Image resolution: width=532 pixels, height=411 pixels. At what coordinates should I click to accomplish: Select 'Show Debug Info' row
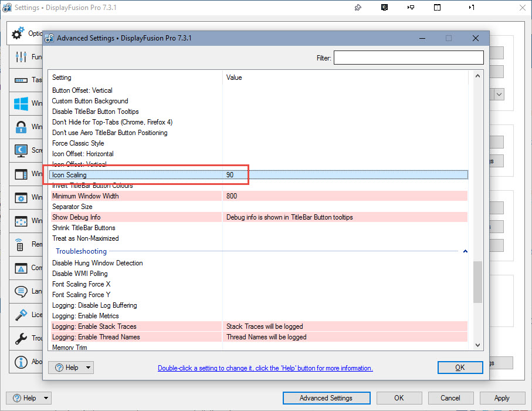259,217
